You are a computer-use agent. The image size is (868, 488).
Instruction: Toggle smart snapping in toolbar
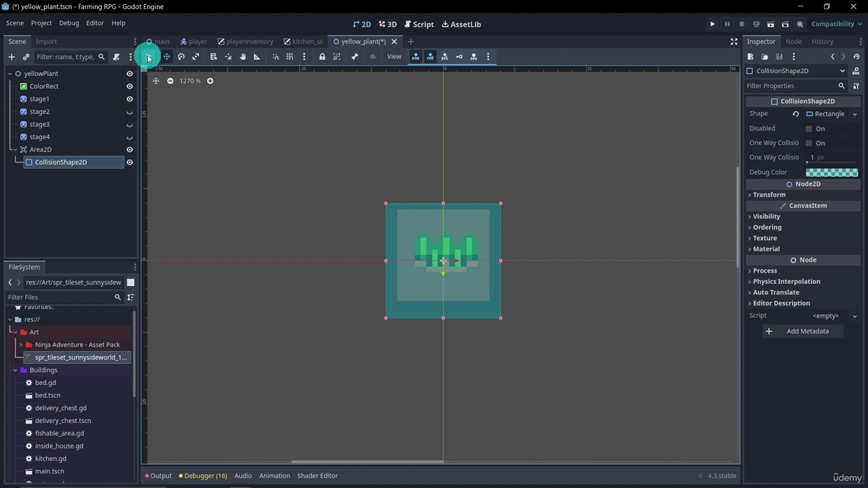[275, 57]
